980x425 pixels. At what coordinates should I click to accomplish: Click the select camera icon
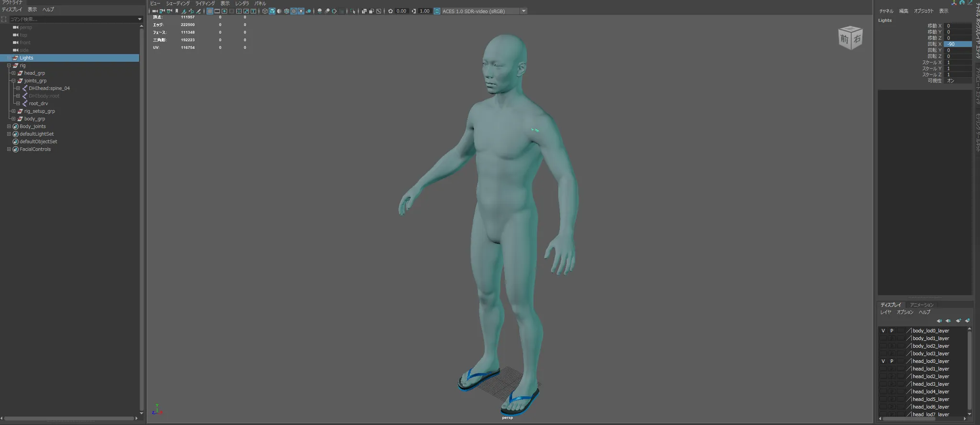pyautogui.click(x=155, y=11)
